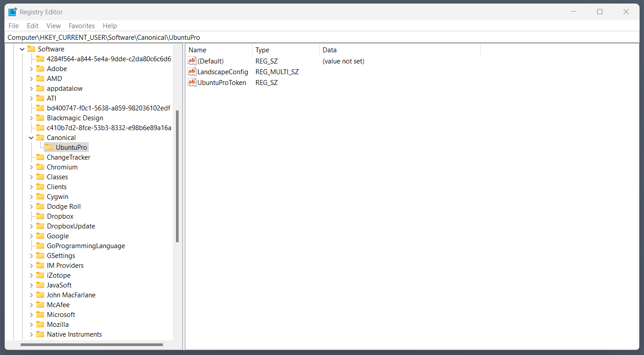Click the Blackmagic Design folder icon
The width and height of the screenshot is (644, 355).
point(40,118)
